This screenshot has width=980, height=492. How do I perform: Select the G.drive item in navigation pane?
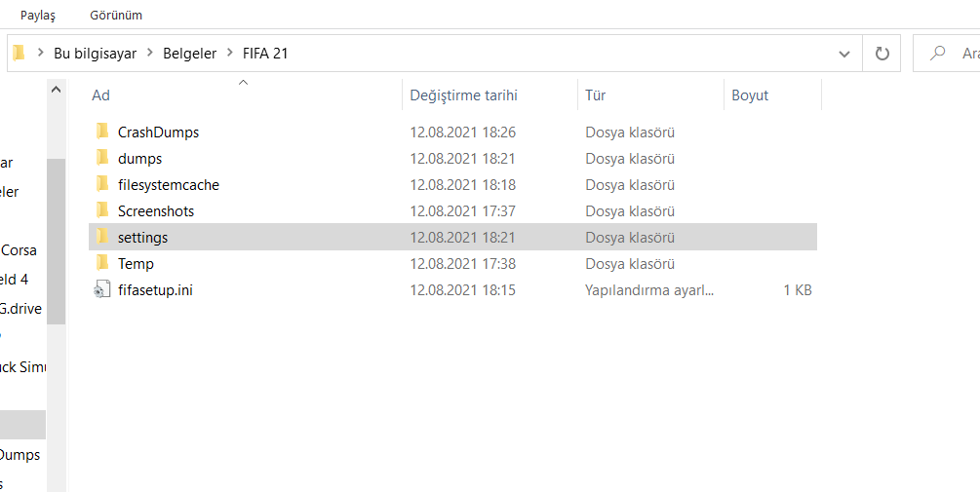pos(20,309)
